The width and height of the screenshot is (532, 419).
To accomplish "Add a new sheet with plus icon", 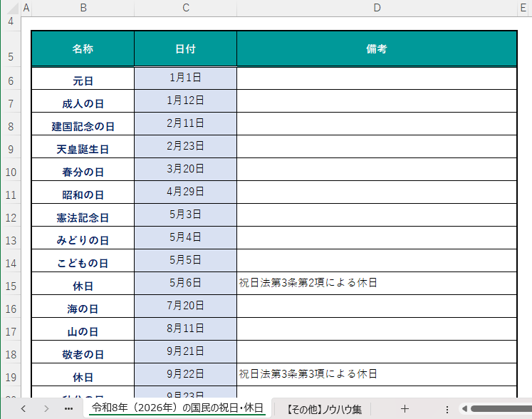I will click(x=405, y=409).
